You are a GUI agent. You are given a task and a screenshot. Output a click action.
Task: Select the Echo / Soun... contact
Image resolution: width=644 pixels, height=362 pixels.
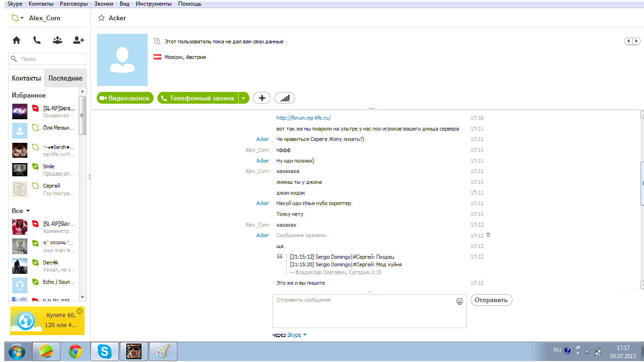[45, 285]
